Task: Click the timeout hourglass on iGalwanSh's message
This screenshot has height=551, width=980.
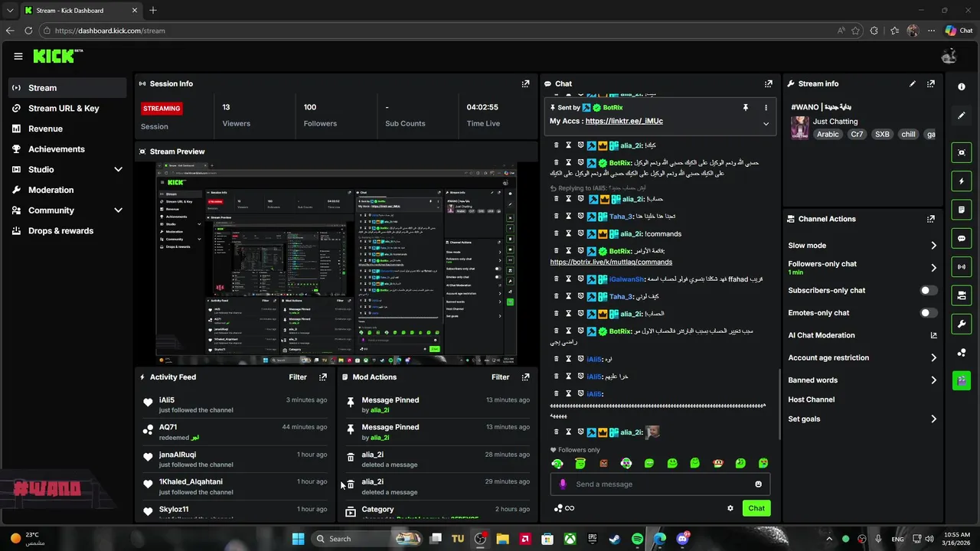Action: (x=568, y=279)
